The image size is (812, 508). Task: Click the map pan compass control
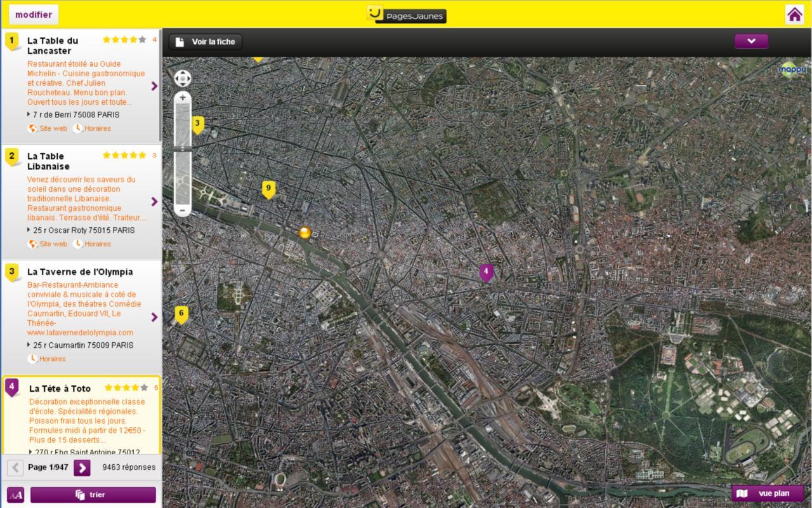183,78
